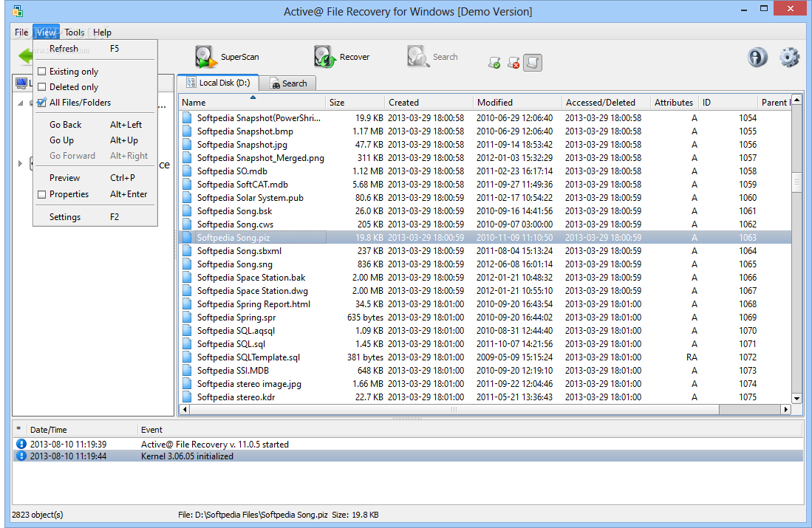Viewport: 812px width, 528px height.
Task: Choose Refresh from the View menu
Action: click(x=95, y=49)
